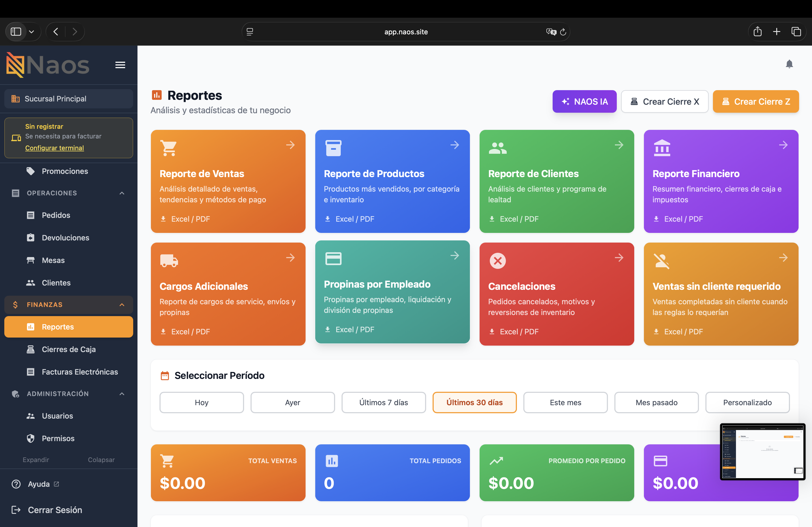Open the Sucursal Principal selector
The height and width of the screenshot is (527, 812).
68,99
